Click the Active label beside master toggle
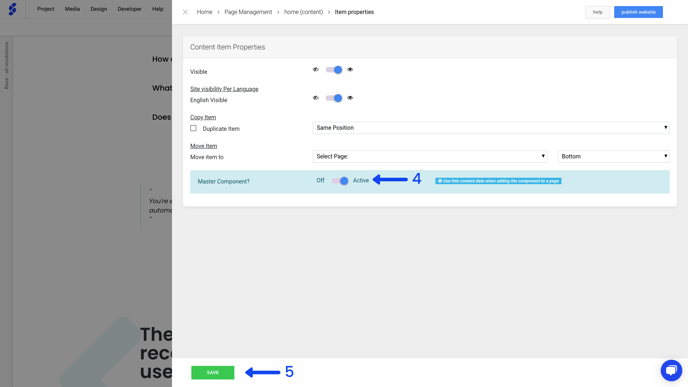This screenshot has width=688, height=387. tap(361, 180)
